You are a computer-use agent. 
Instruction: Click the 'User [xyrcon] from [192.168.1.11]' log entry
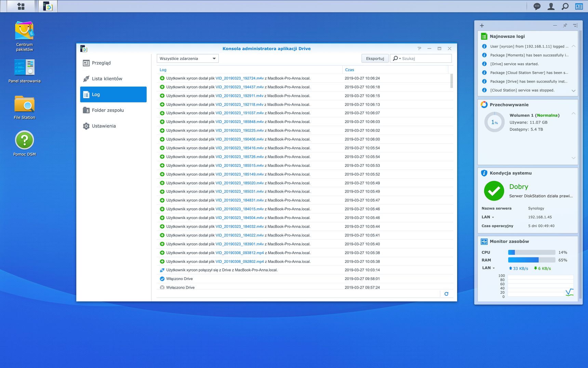click(x=529, y=47)
